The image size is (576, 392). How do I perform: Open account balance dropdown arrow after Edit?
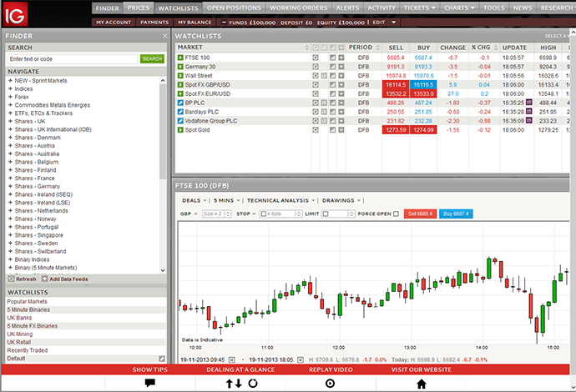click(393, 23)
